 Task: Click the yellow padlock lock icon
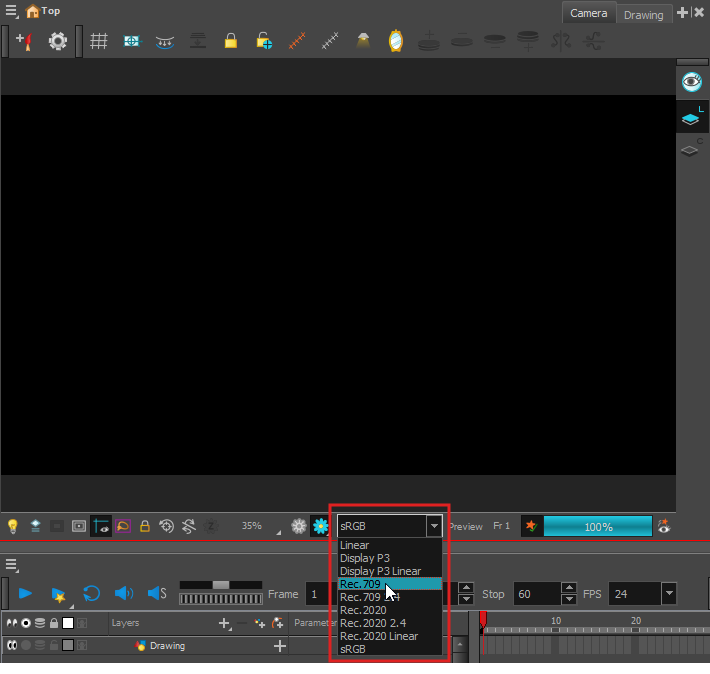(231, 42)
